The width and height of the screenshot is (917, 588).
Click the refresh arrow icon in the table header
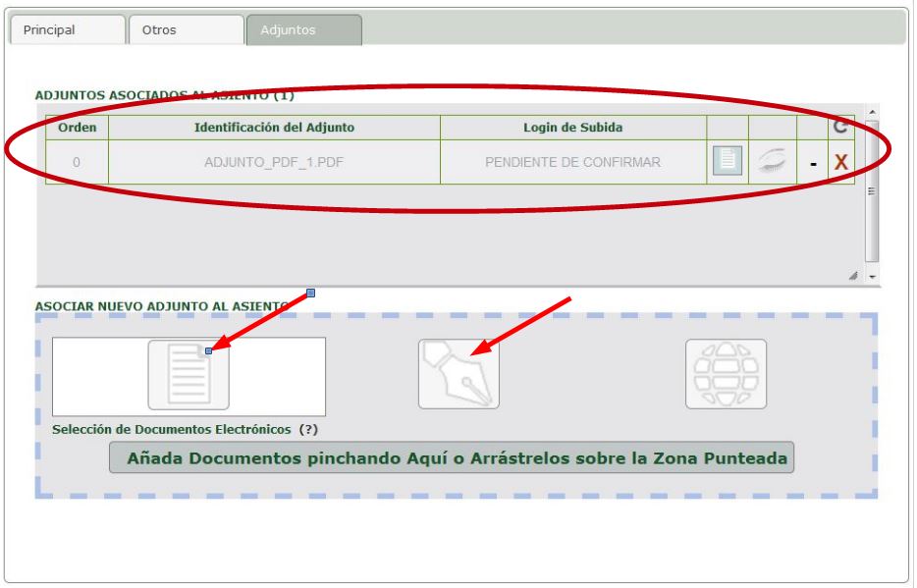point(840,127)
